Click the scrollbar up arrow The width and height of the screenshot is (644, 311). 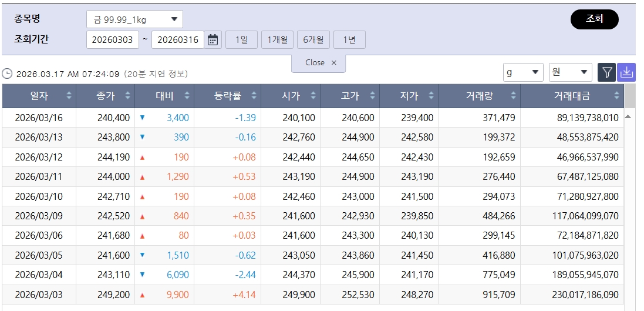628,117
